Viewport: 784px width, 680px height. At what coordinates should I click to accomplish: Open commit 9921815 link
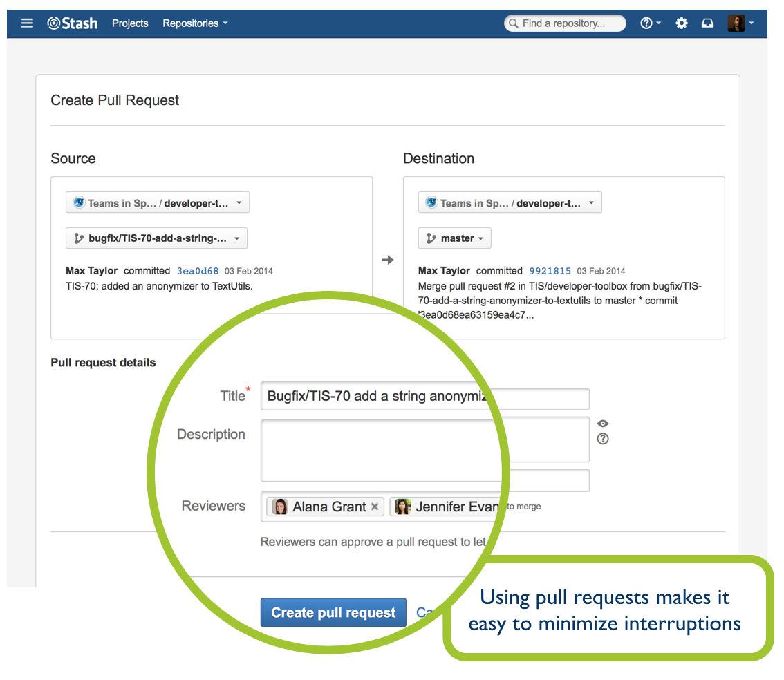coord(550,271)
